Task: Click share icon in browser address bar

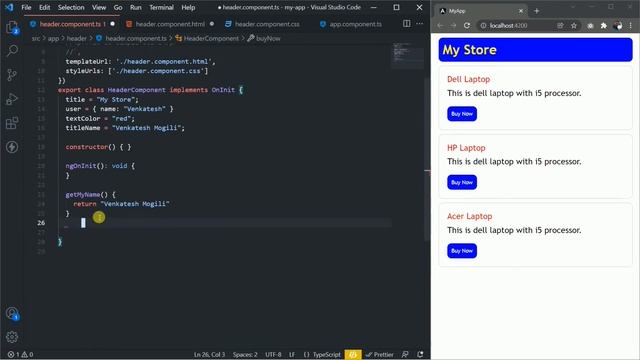Action: pos(560,26)
